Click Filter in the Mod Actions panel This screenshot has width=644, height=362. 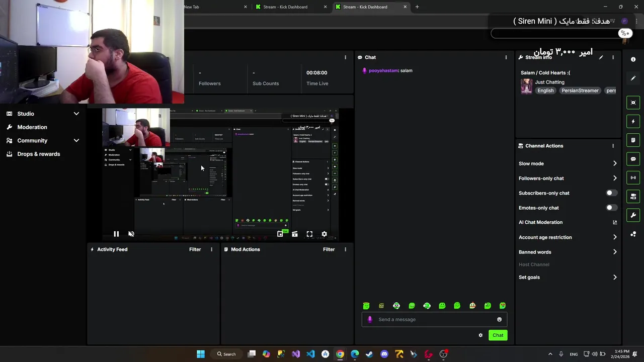pyautogui.click(x=329, y=249)
